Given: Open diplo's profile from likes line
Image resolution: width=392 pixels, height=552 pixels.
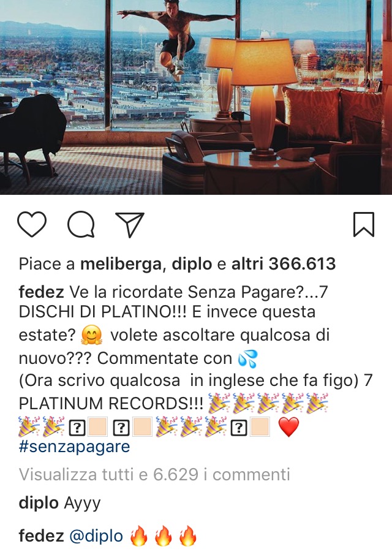Looking at the screenshot, I should click(192, 263).
